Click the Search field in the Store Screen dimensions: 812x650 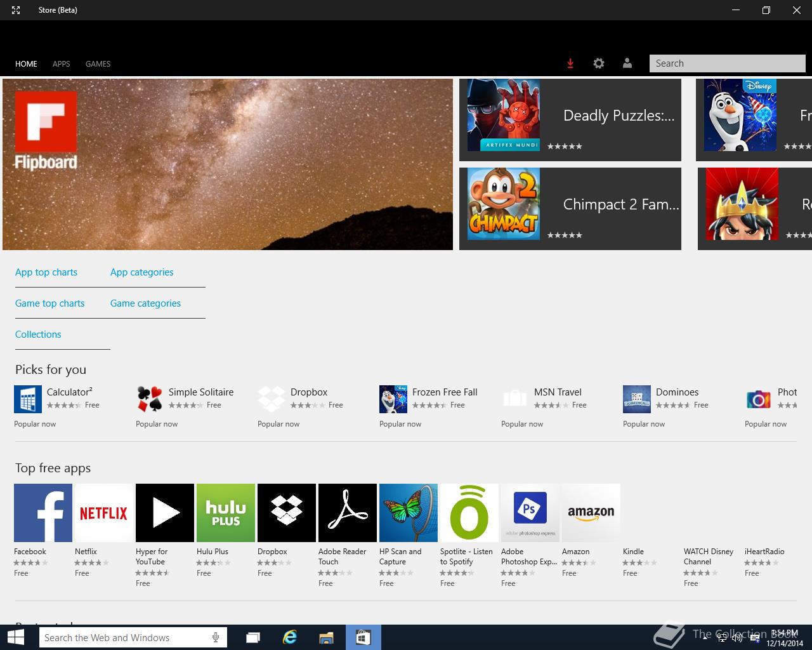pos(727,63)
